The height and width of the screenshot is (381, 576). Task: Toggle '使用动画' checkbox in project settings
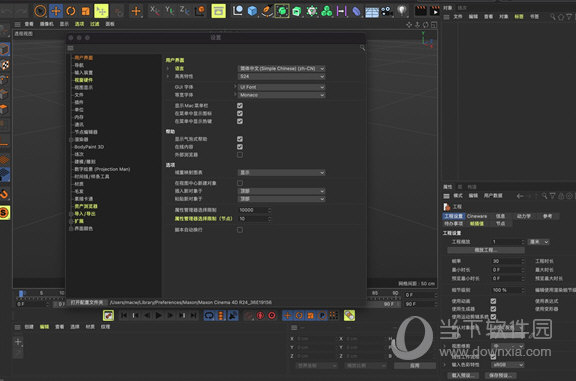(x=493, y=301)
